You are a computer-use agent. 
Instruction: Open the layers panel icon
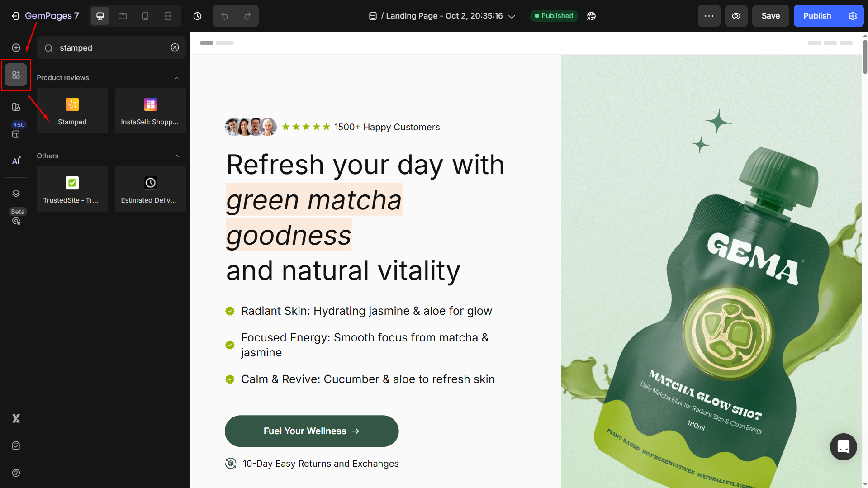[16, 193]
